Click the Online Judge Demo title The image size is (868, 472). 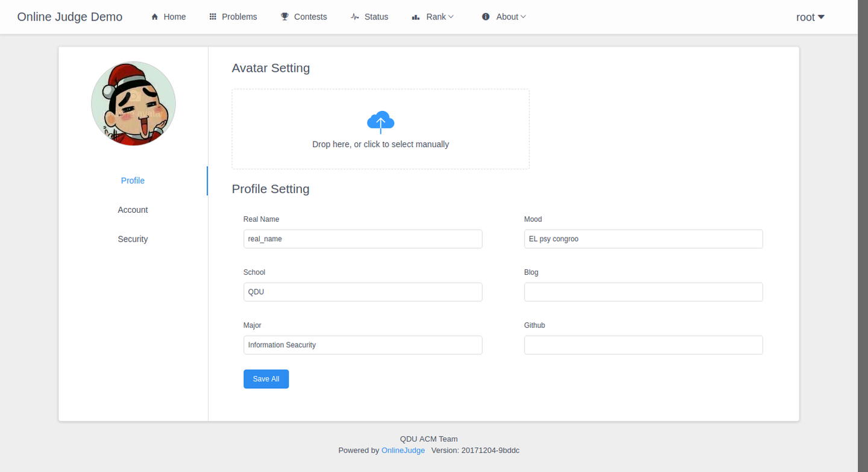pyautogui.click(x=70, y=17)
